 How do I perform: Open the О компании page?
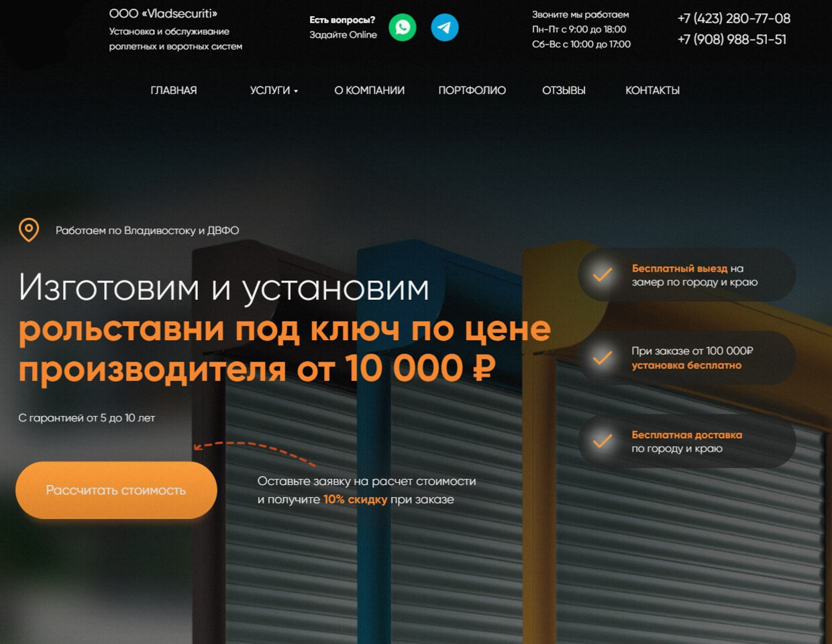369,91
